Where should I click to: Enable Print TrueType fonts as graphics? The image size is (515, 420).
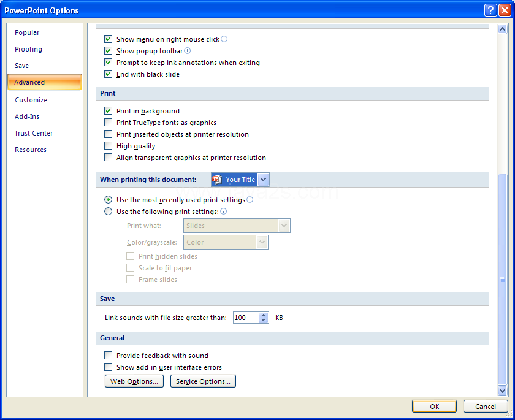(x=108, y=123)
